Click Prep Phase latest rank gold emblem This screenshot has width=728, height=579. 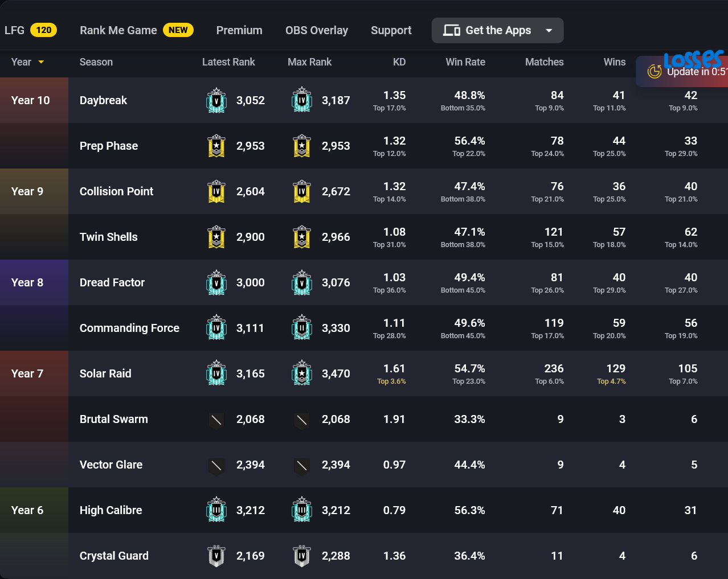click(x=216, y=146)
